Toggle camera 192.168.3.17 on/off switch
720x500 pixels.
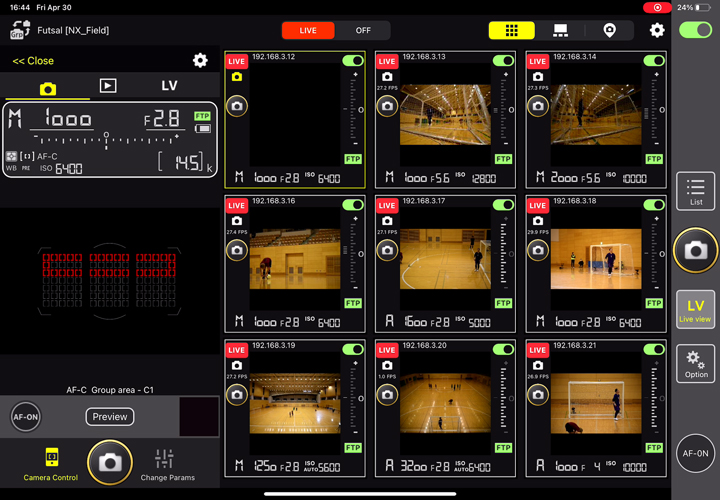pos(503,205)
